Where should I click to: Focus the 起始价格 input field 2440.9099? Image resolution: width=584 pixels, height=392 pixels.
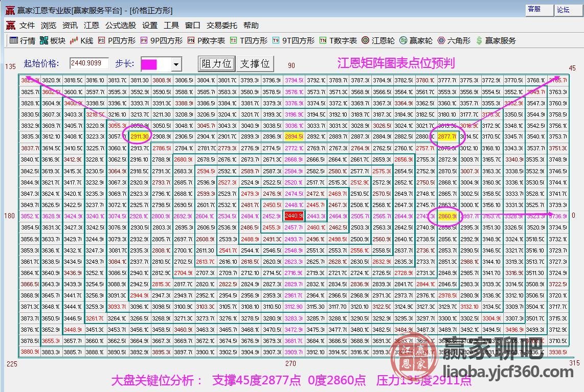89,63
